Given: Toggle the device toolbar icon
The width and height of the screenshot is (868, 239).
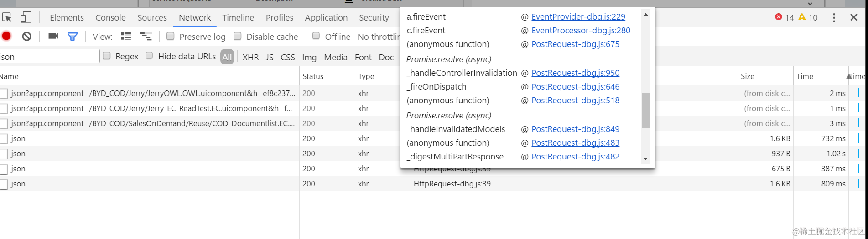Looking at the screenshot, I should coord(26,17).
